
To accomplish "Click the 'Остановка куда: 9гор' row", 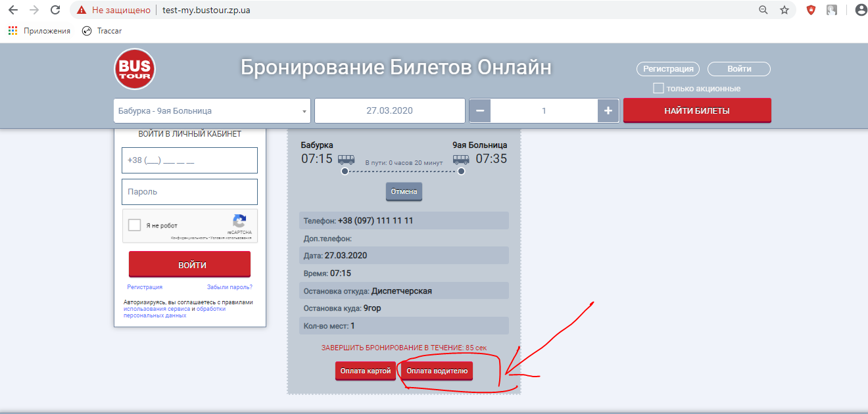I will (x=404, y=308).
